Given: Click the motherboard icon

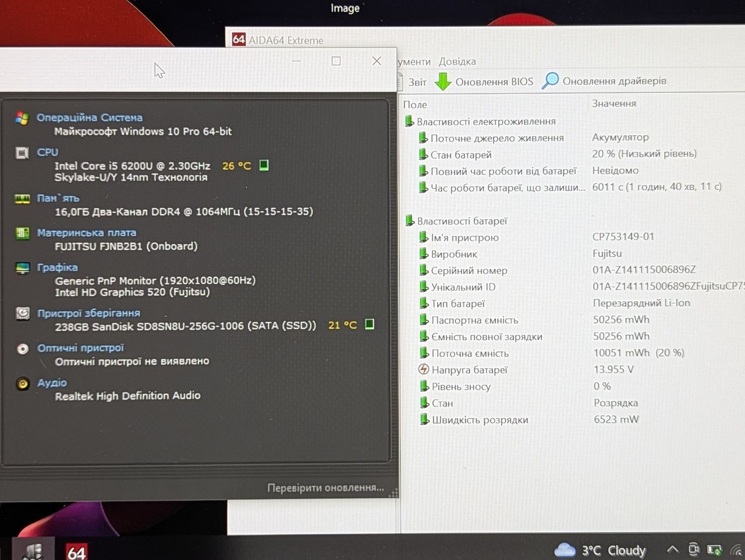Looking at the screenshot, I should 23,233.
